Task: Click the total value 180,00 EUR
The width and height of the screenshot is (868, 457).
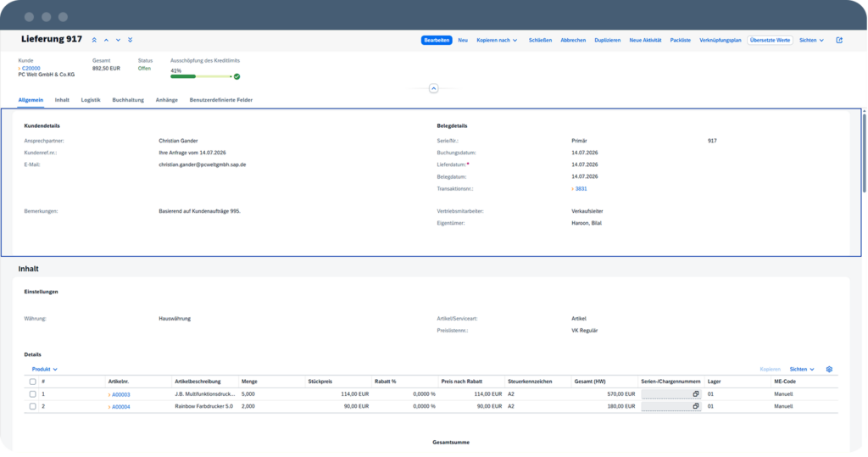Action: (621, 407)
